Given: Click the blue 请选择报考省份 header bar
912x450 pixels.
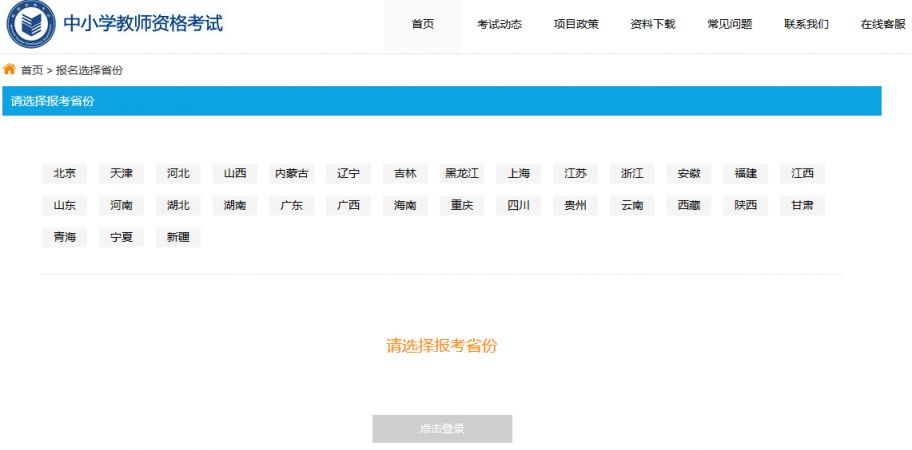Looking at the screenshot, I should [442, 101].
